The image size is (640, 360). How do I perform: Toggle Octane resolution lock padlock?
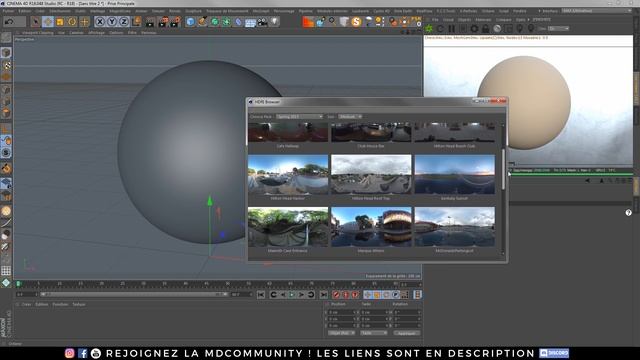[485, 29]
